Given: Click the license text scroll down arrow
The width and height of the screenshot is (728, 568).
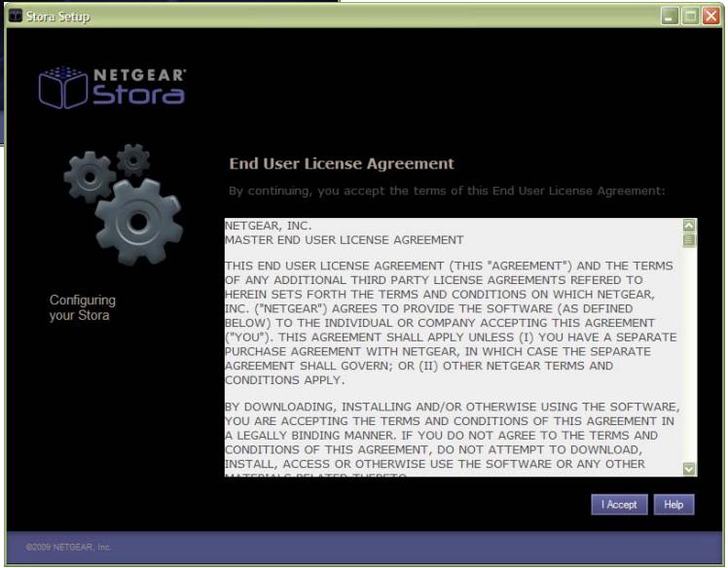Looking at the screenshot, I should [689, 469].
